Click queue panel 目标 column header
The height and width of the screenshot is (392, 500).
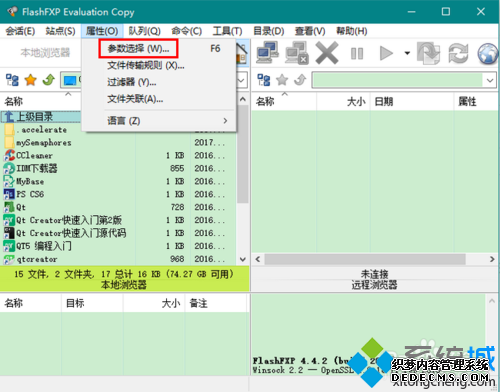coord(92,303)
